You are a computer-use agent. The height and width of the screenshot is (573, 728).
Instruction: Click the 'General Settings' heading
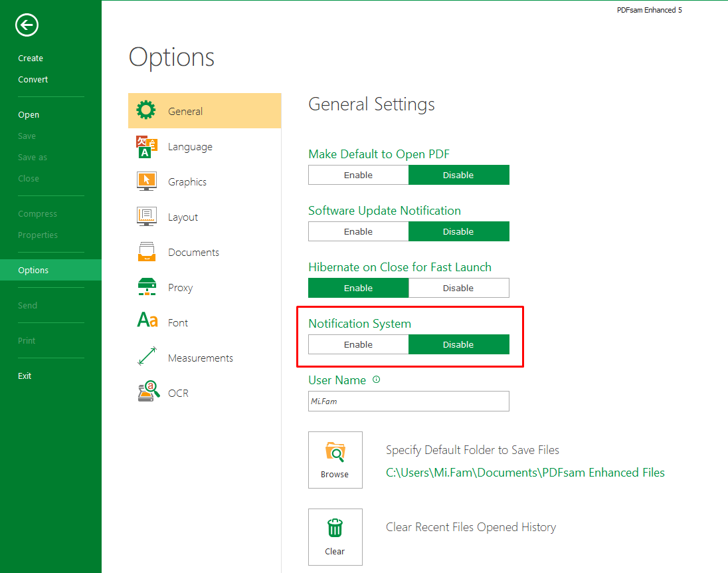pyautogui.click(x=371, y=104)
